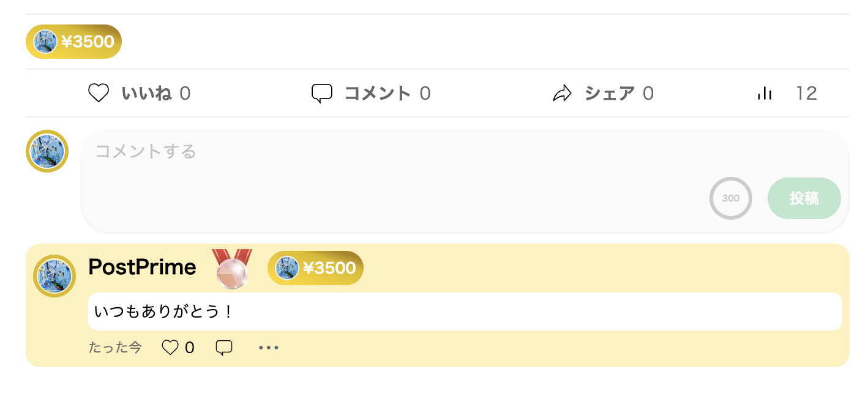Click the heart icon next to いいね
Image resolution: width=868 pixels, height=399 pixels.
tap(99, 93)
